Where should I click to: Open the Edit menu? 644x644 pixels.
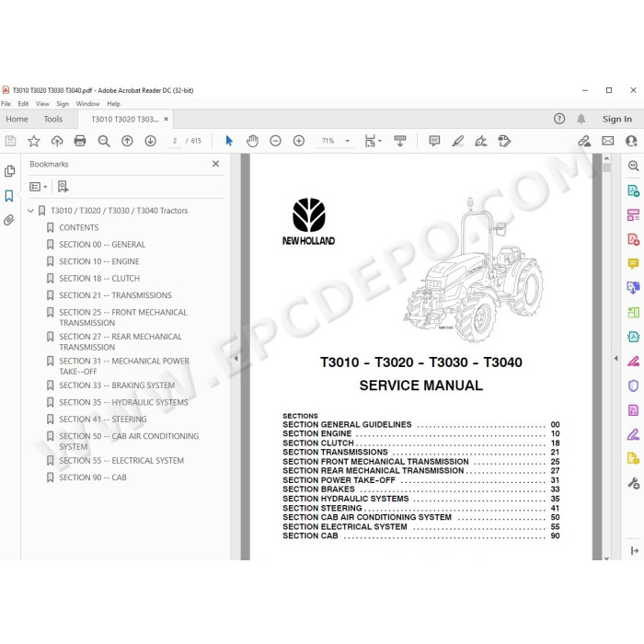coord(23,103)
